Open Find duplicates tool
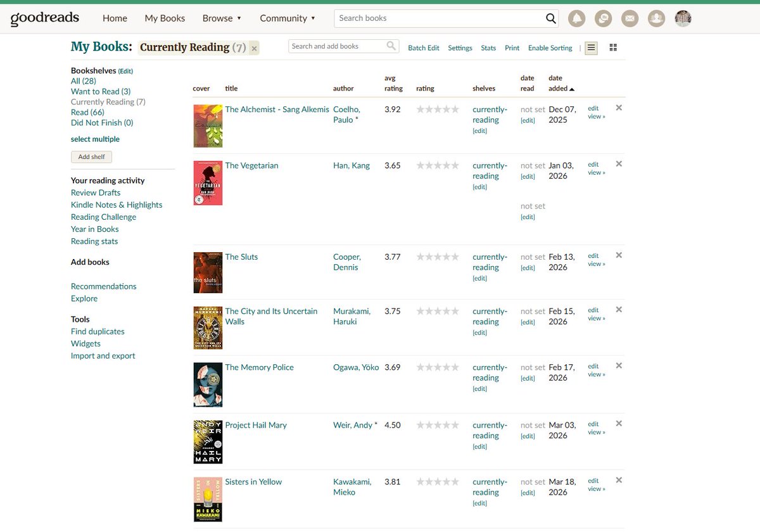The width and height of the screenshot is (760, 532). coord(98,331)
